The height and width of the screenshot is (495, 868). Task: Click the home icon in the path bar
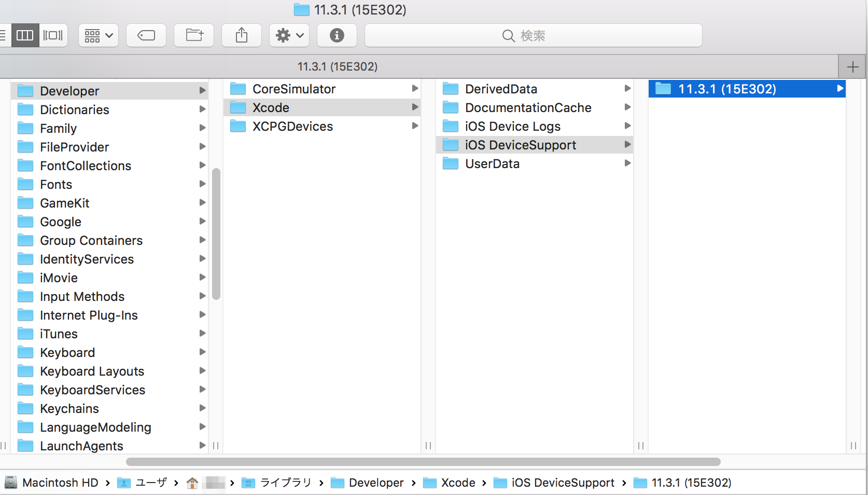point(192,483)
